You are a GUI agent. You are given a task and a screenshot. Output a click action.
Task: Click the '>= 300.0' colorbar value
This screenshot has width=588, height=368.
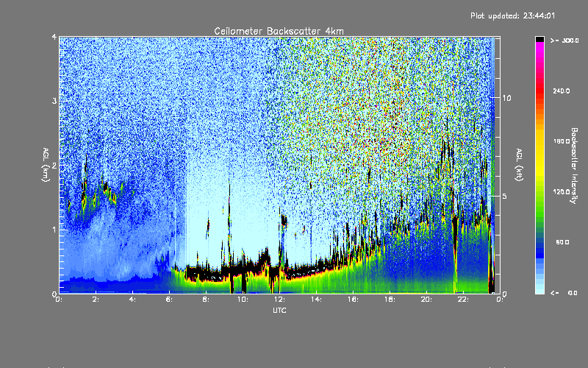click(564, 40)
